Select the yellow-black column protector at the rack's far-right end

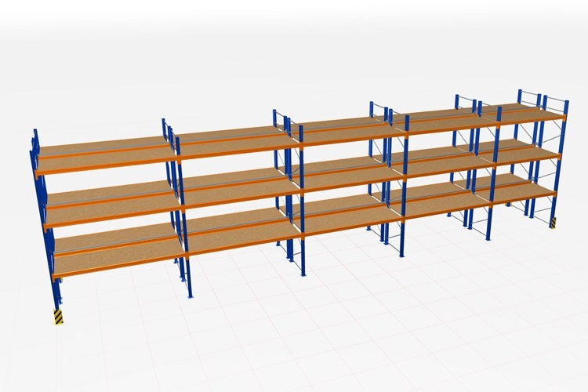coord(554,223)
